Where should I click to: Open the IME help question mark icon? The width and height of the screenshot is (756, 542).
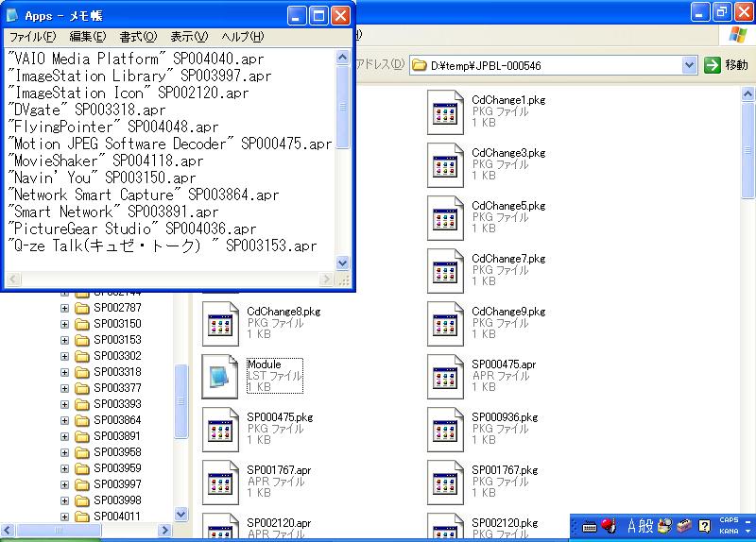(x=704, y=526)
